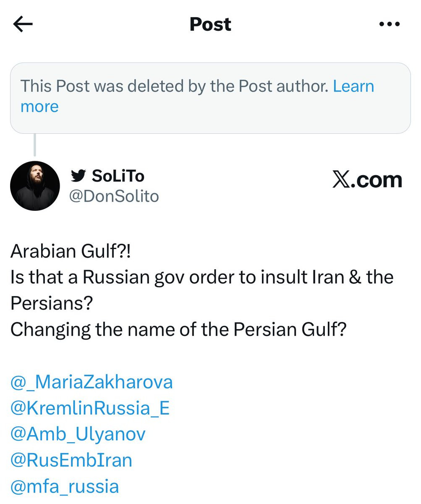Open the SoLiTo display name
This screenshot has height=504, width=421.
point(118,176)
